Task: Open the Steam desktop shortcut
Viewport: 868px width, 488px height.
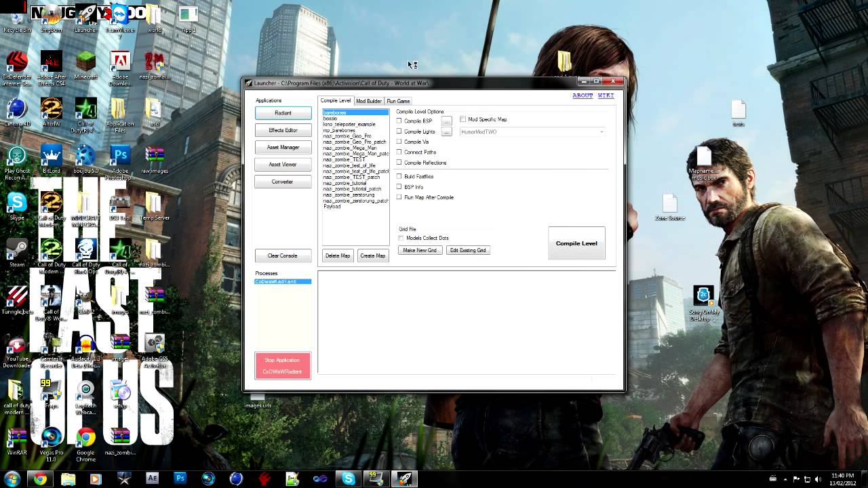Action: pyautogui.click(x=17, y=253)
